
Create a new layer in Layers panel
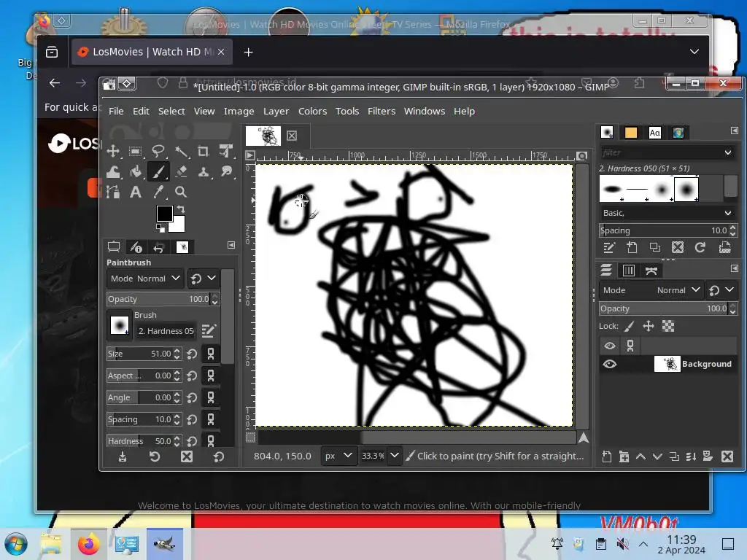(x=607, y=456)
